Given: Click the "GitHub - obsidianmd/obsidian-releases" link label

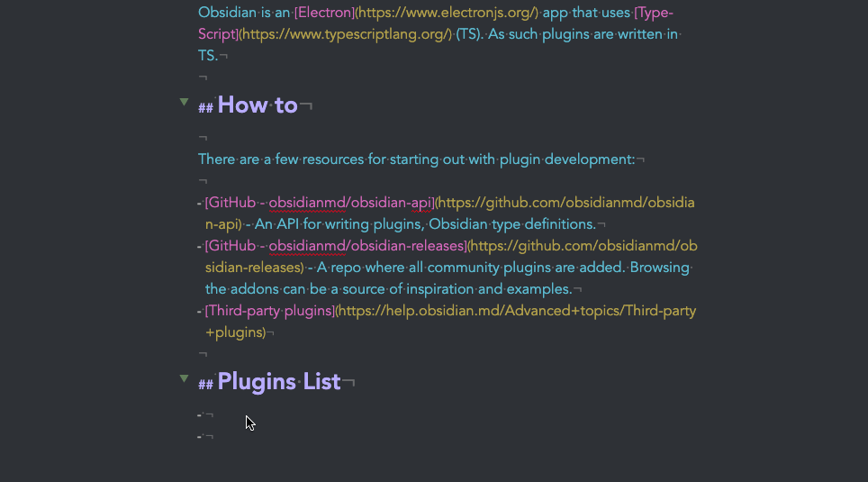Looking at the screenshot, I should (x=336, y=246).
